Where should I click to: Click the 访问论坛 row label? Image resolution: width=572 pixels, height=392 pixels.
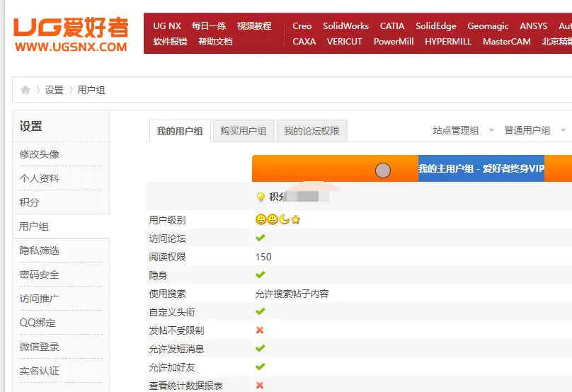point(168,239)
